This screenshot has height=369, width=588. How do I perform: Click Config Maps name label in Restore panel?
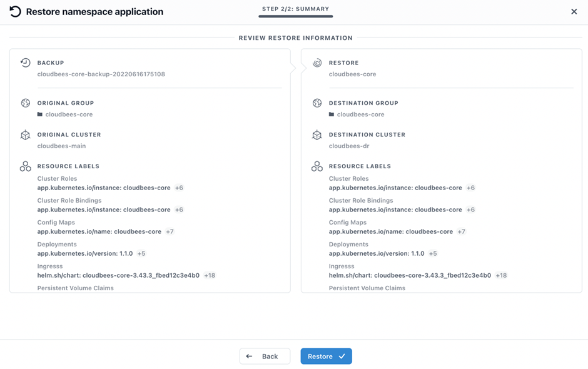(391, 232)
